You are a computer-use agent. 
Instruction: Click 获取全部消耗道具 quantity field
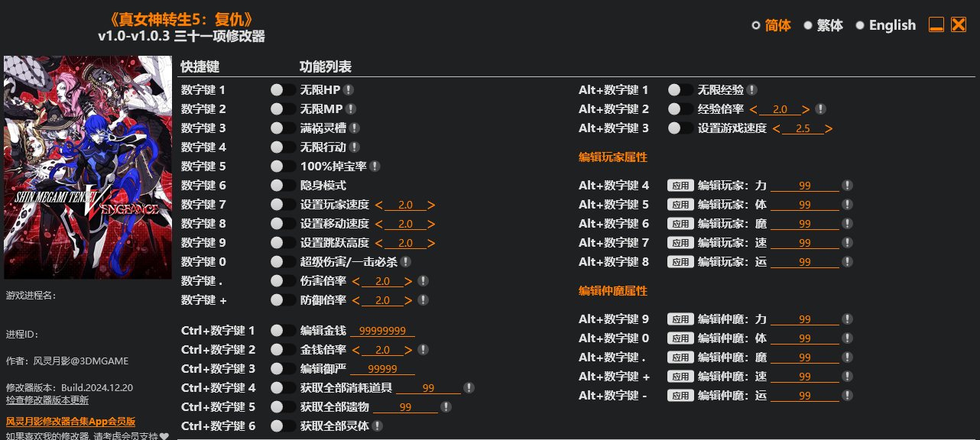point(428,388)
